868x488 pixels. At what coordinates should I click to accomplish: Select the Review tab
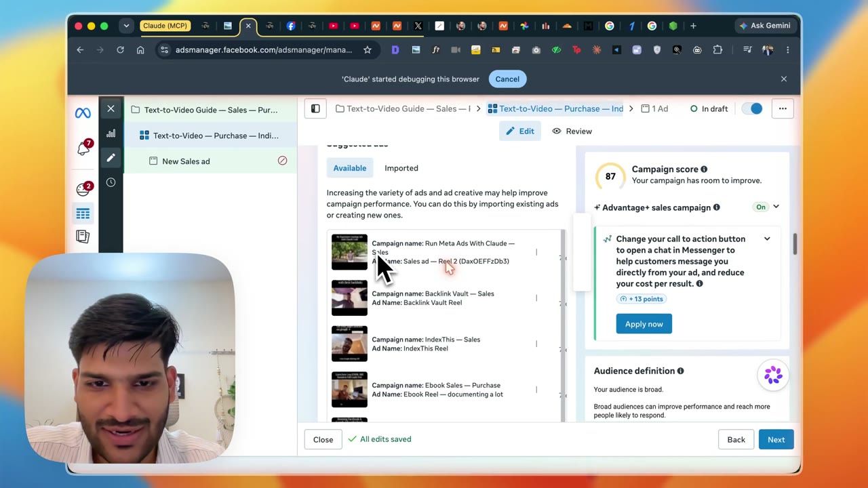[x=572, y=131]
